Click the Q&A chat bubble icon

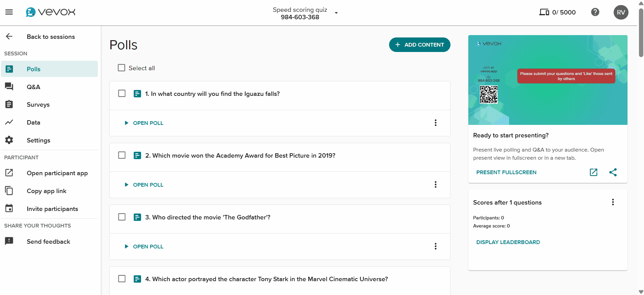9,87
